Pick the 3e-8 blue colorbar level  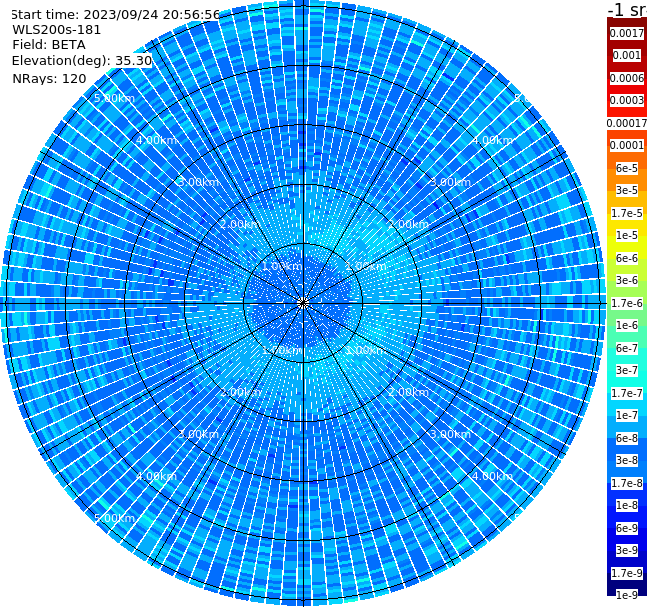point(627,460)
